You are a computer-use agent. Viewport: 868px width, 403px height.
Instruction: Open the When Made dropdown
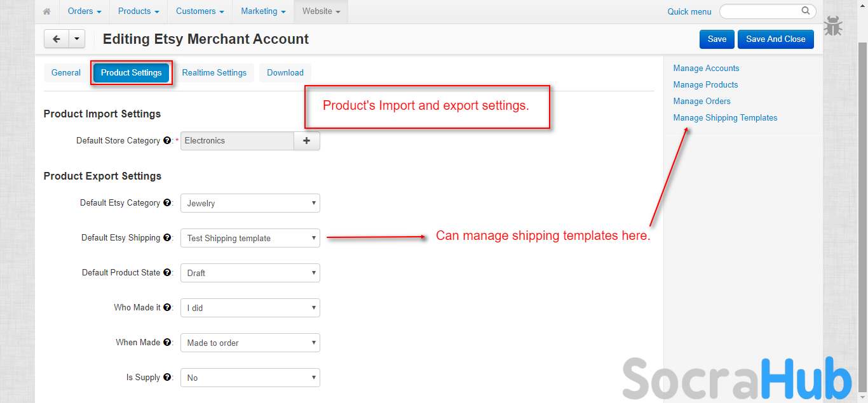click(250, 343)
